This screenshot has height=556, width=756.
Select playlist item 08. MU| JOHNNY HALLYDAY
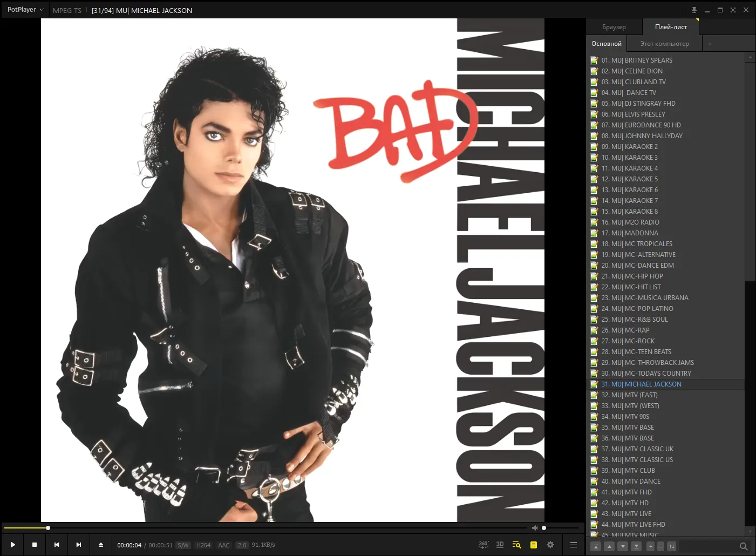click(665, 136)
